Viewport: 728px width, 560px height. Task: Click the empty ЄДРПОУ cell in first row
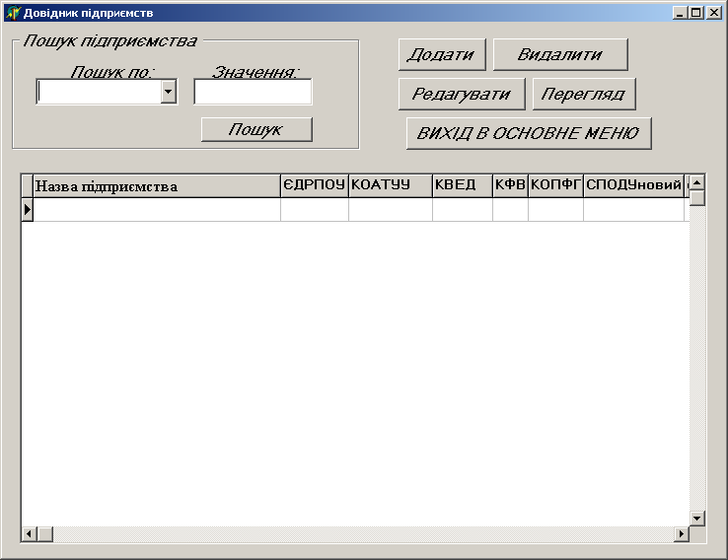315,210
